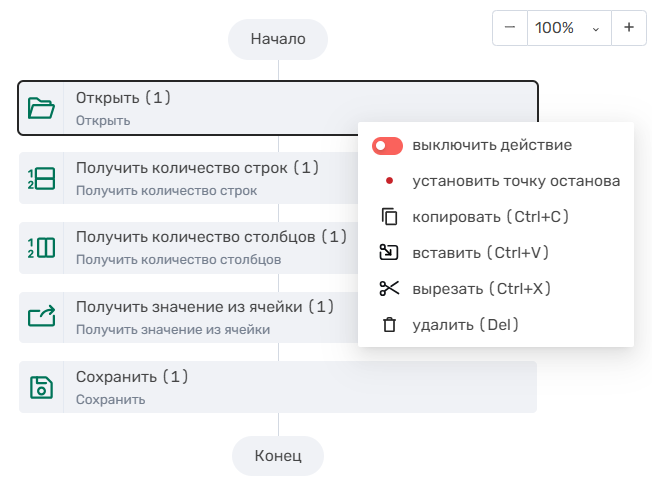The width and height of the screenshot is (652, 486).
Task: Click the red breakpoint dot
Action: 389,182
